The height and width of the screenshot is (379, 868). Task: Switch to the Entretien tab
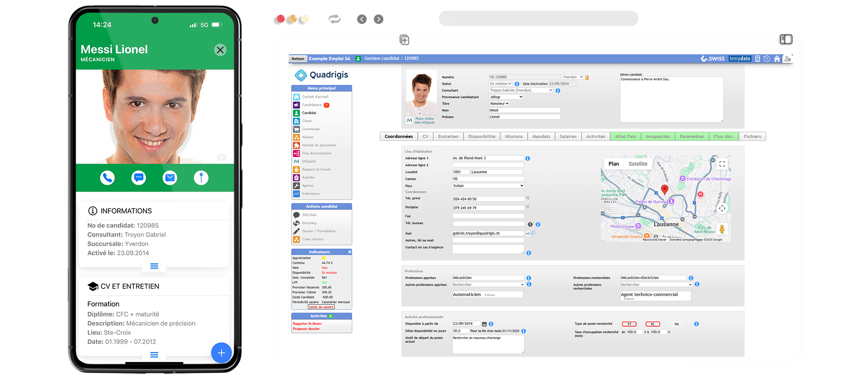(x=448, y=136)
